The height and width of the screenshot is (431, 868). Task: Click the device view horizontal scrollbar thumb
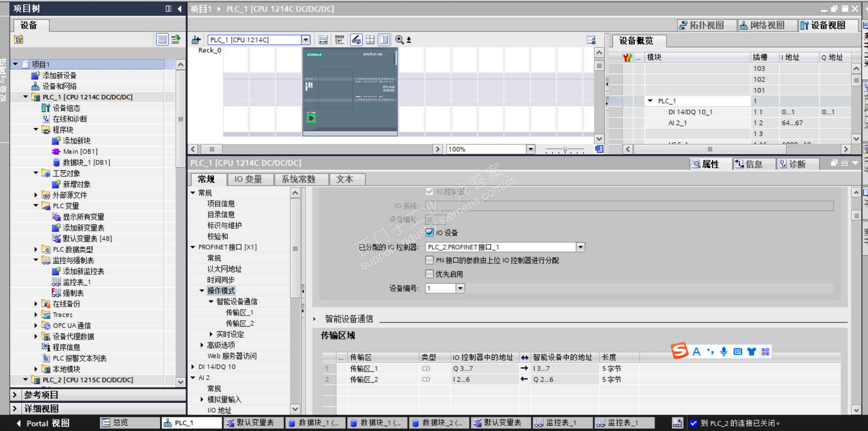click(x=212, y=149)
